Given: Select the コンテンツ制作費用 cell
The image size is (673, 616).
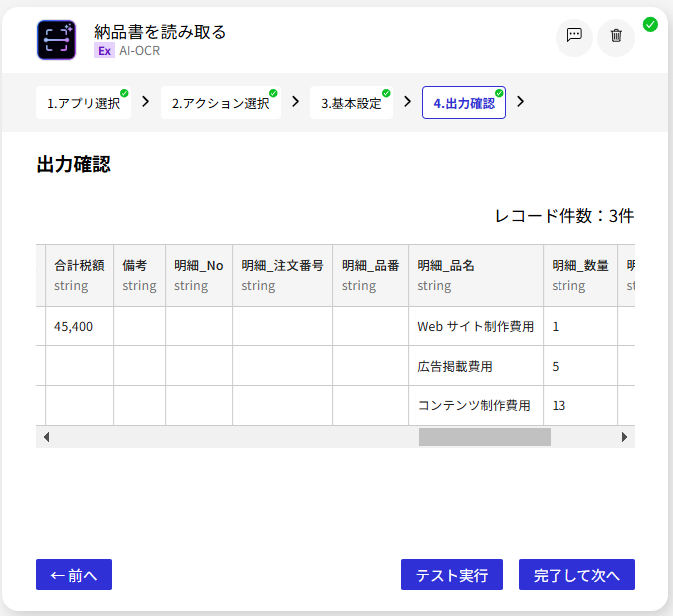Looking at the screenshot, I should 476,405.
